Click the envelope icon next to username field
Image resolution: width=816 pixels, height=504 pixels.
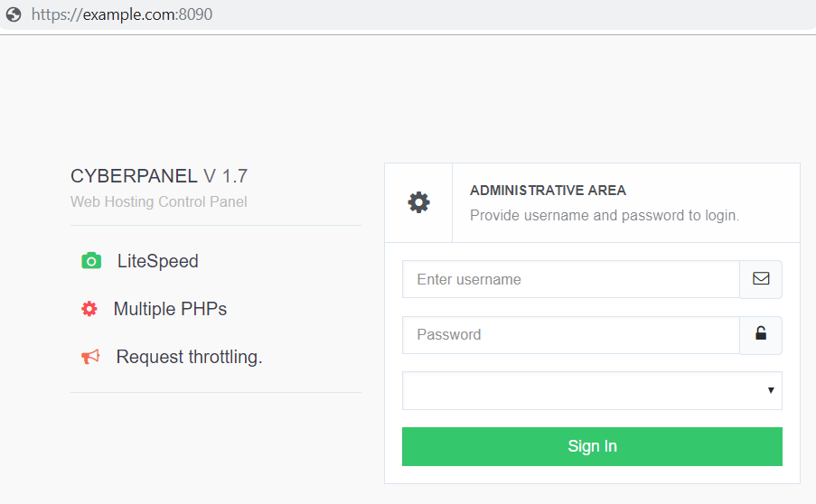(761, 279)
